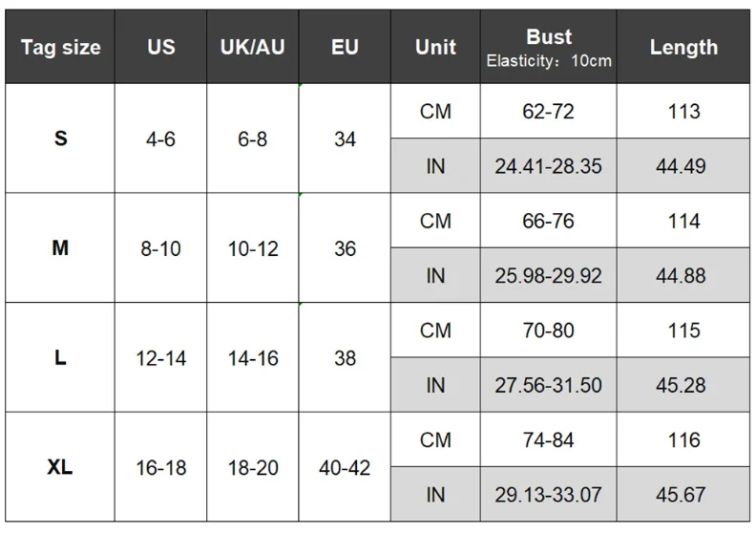Select the XL tag size cell

click(60, 468)
